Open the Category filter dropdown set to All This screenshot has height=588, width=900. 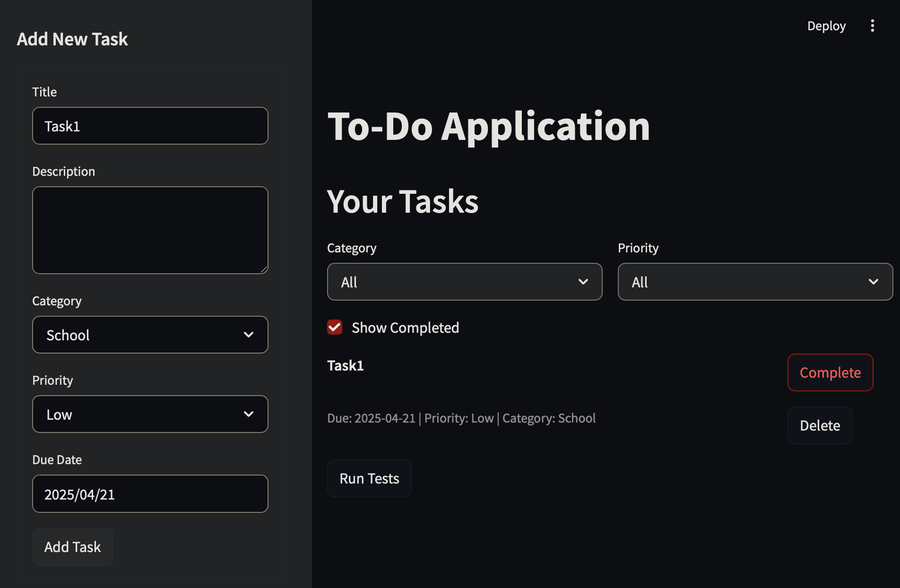[x=465, y=282]
